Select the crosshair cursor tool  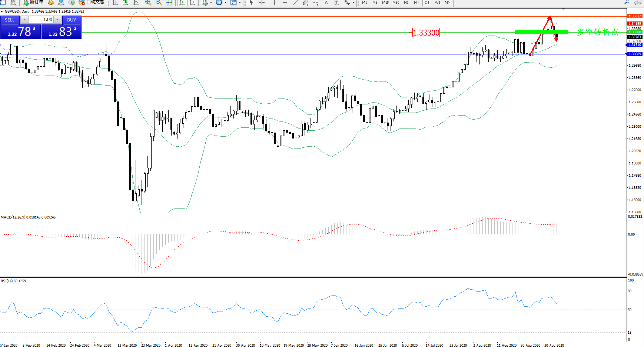tap(262, 3)
